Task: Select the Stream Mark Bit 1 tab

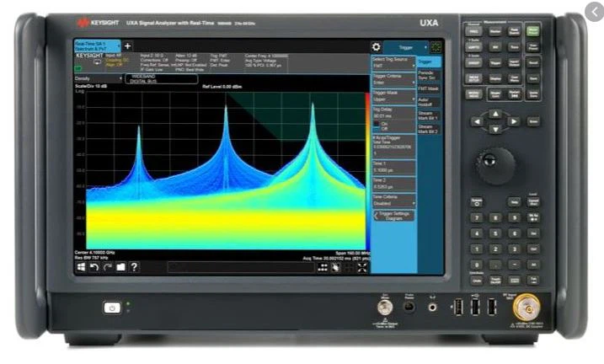Action: 429,115
